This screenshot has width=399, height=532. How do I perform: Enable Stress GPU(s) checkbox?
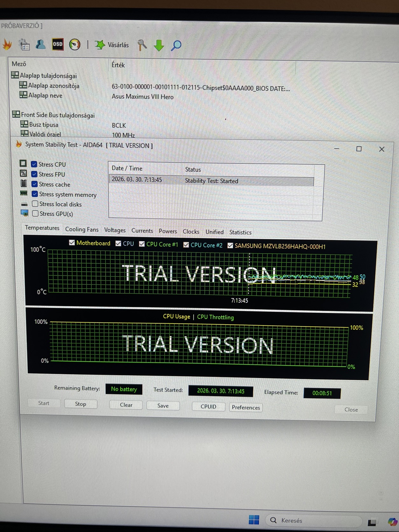click(x=35, y=213)
